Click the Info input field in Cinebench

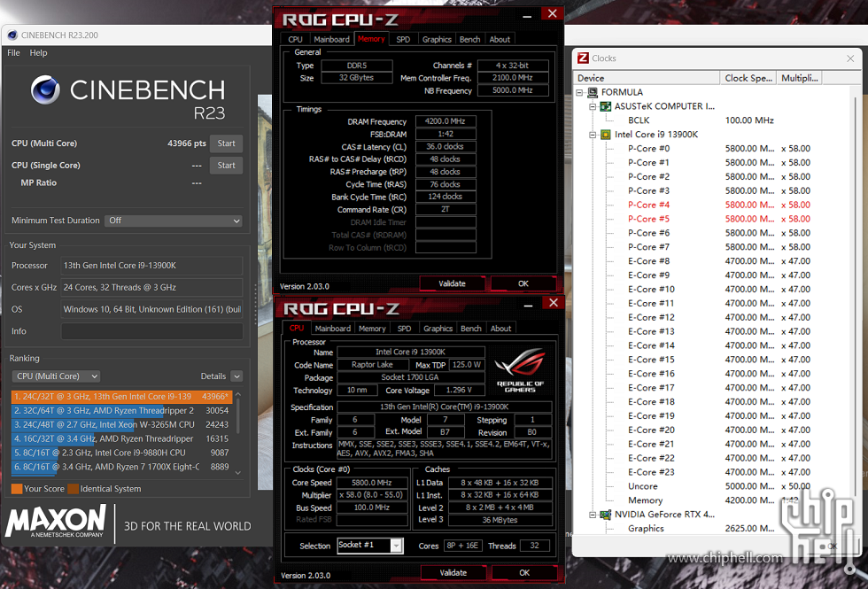(x=151, y=331)
